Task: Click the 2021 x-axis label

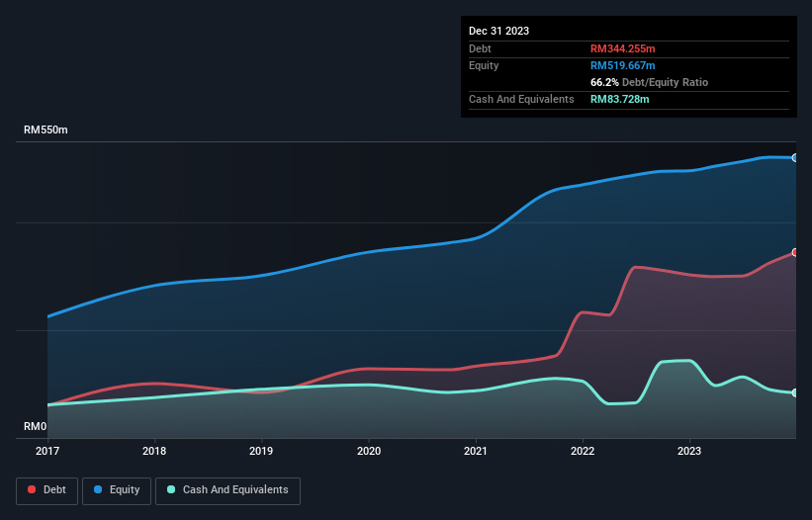Action: [476, 451]
